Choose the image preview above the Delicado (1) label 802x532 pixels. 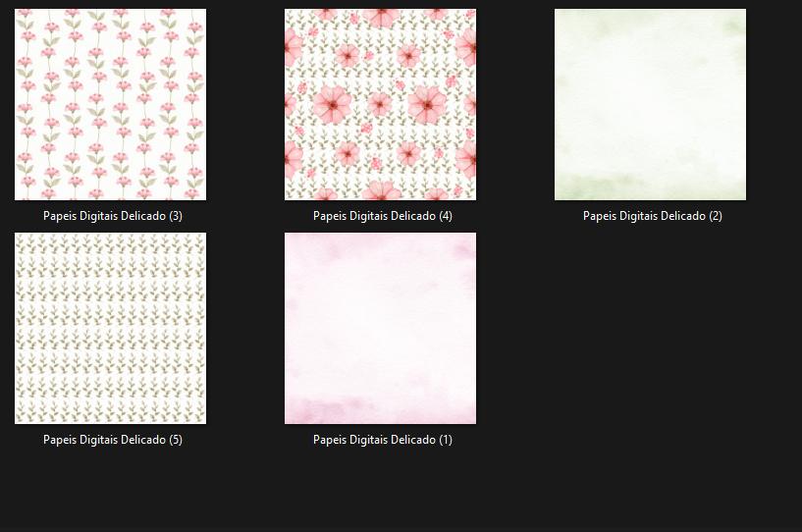tap(380, 328)
